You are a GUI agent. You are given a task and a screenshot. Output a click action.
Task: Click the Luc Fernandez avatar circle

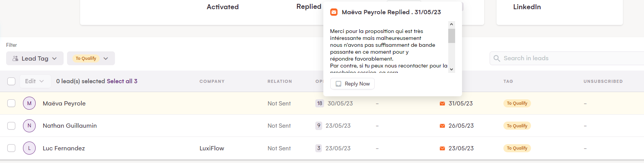(x=29, y=148)
